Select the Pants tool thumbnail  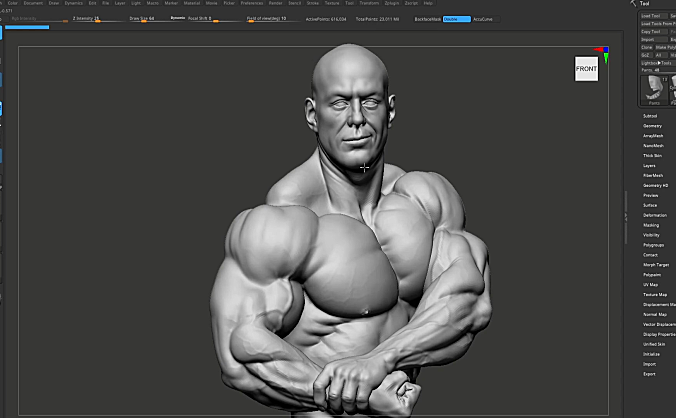[x=654, y=90]
